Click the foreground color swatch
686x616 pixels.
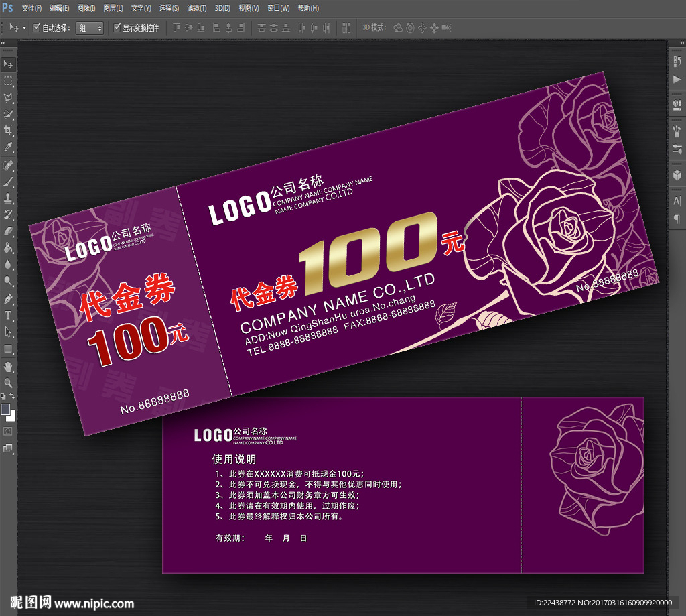pyautogui.click(x=5, y=409)
